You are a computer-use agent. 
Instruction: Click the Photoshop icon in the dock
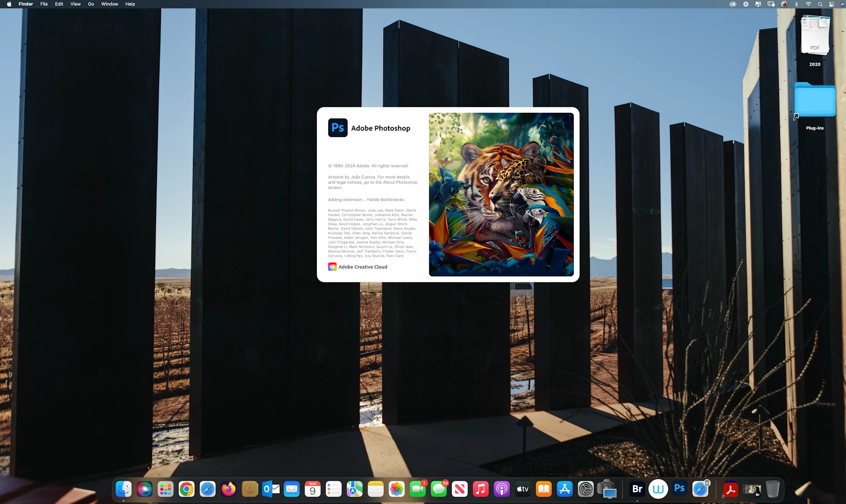[x=679, y=489]
